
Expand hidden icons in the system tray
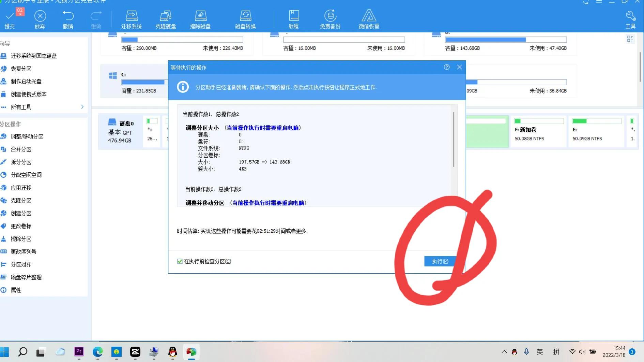504,352
